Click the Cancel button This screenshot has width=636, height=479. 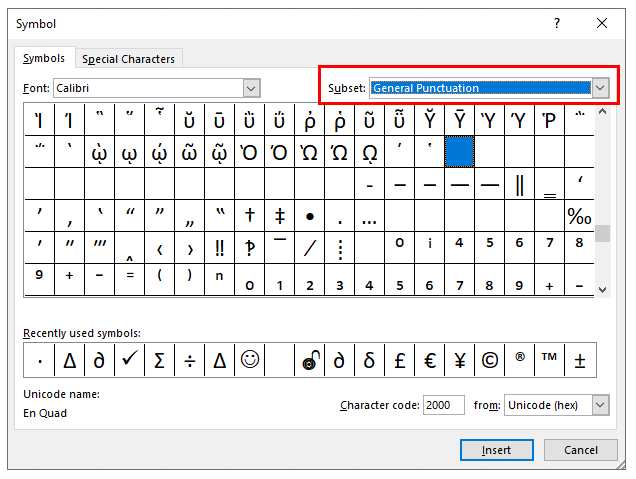581,450
